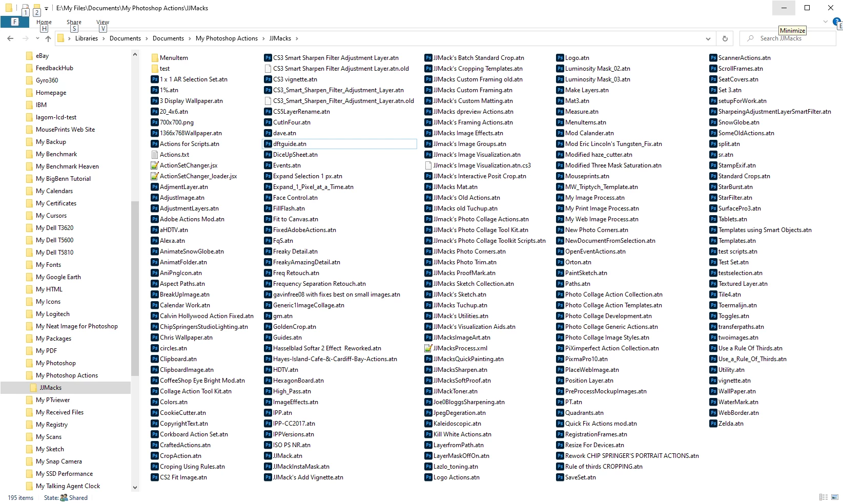Image resolution: width=843 pixels, height=504 pixels.
Task: Click My Photoshop Actions breadcrumb
Action: tap(227, 38)
